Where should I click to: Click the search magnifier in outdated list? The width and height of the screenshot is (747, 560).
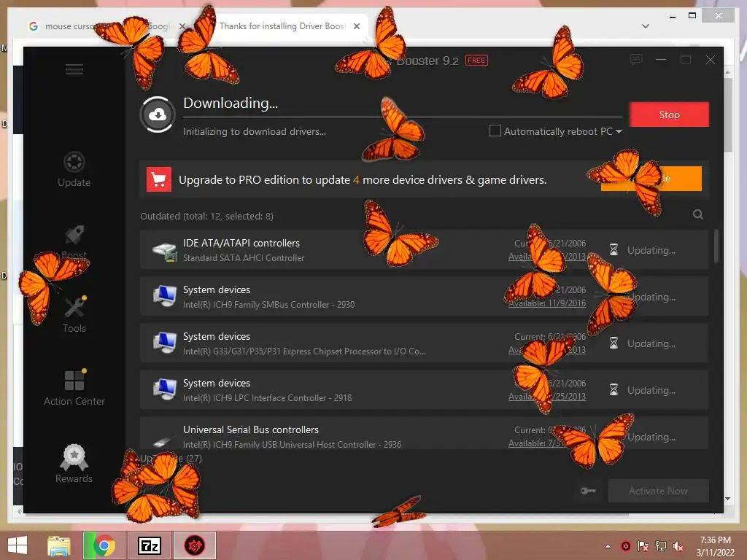click(698, 214)
